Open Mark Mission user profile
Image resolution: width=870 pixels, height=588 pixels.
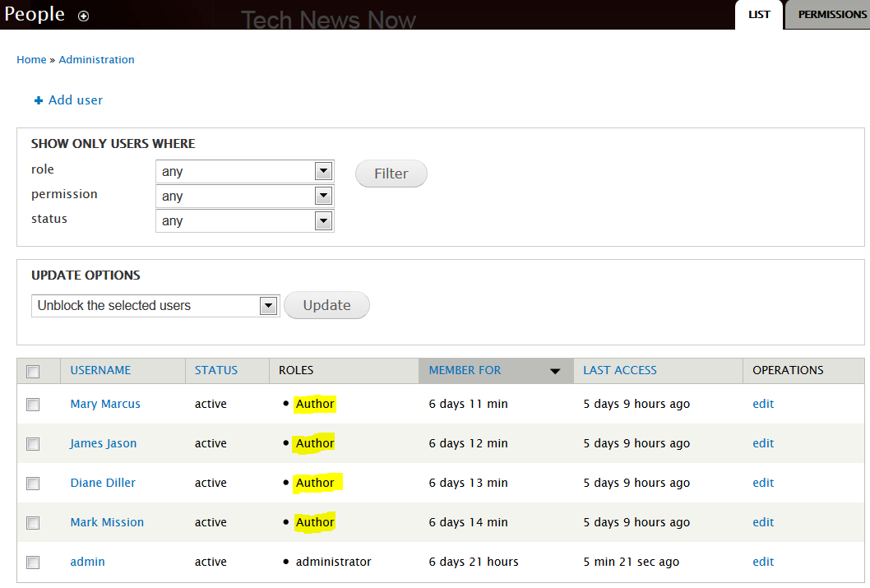pos(107,522)
